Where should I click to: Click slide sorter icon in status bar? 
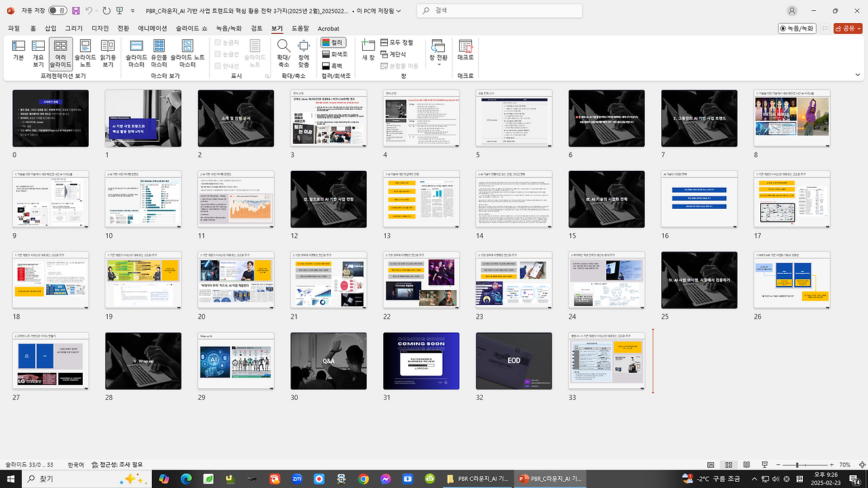(x=729, y=465)
